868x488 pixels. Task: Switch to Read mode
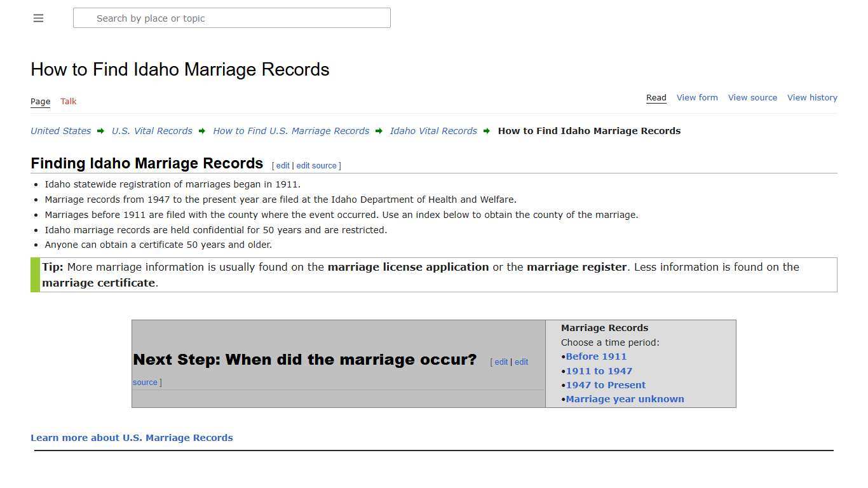pyautogui.click(x=656, y=97)
